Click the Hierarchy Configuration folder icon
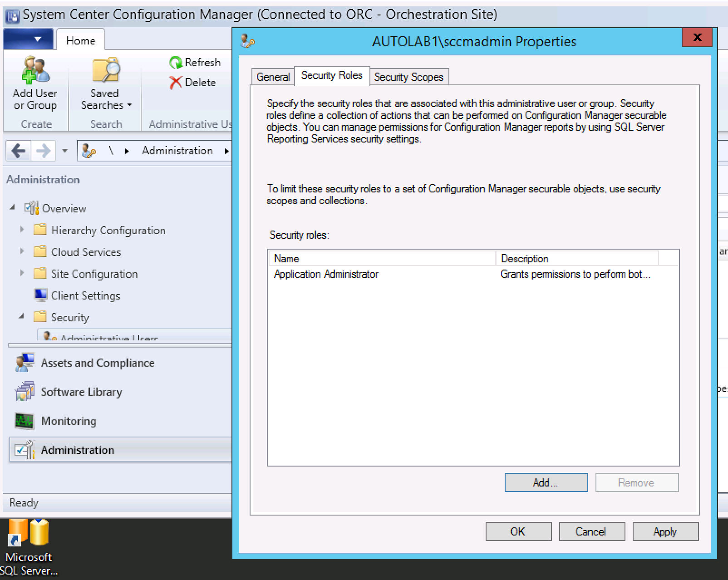This screenshot has width=728, height=580. tap(40, 230)
